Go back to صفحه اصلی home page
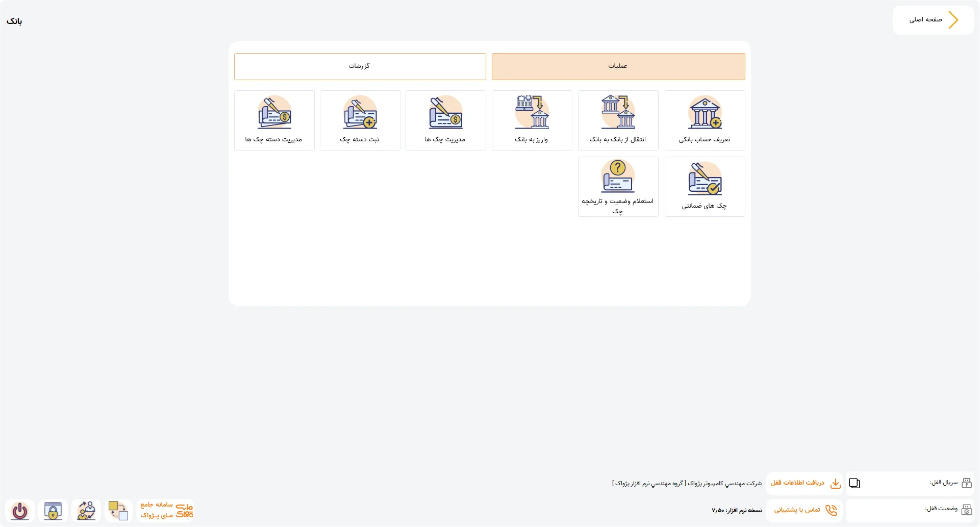 click(933, 20)
